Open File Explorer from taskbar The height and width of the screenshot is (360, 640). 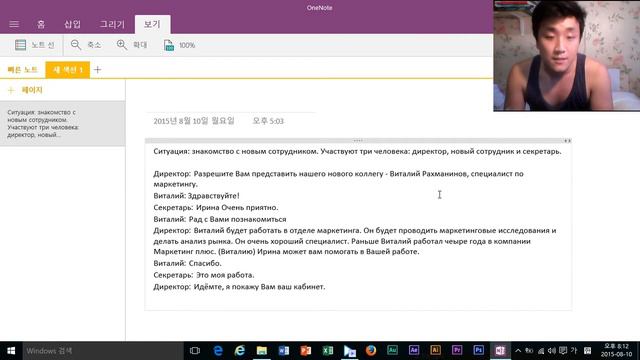(x=262, y=351)
